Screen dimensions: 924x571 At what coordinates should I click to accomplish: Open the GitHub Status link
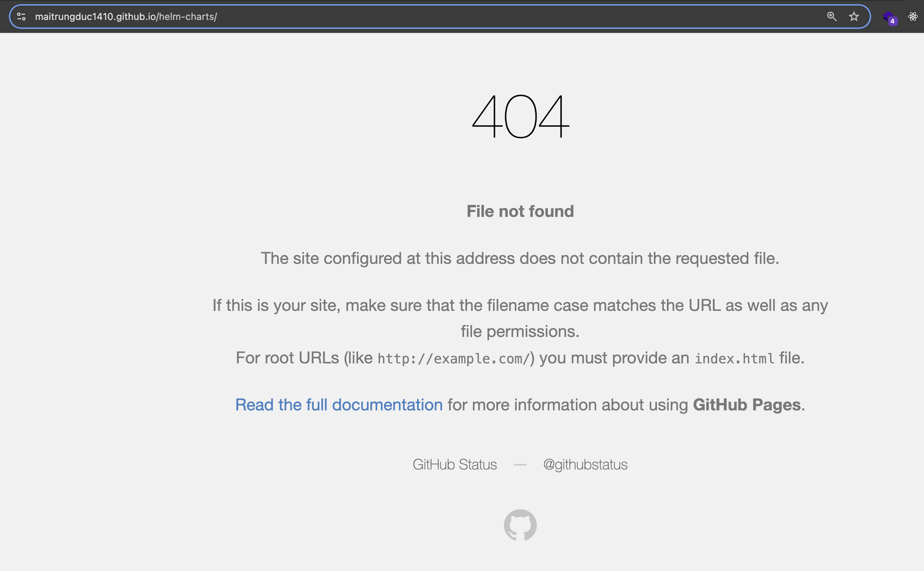coord(454,465)
